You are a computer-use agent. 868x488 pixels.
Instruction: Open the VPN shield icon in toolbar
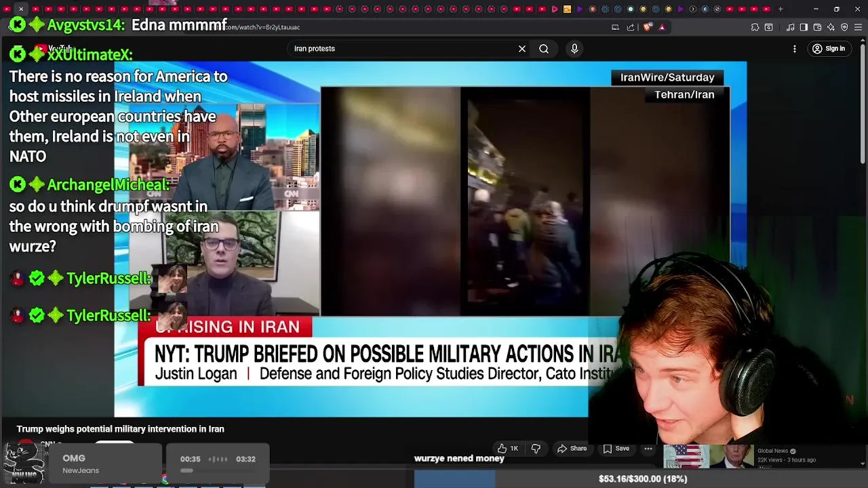tap(844, 27)
